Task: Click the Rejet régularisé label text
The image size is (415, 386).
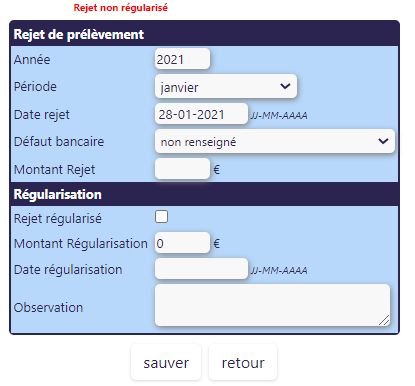Action: (58, 219)
